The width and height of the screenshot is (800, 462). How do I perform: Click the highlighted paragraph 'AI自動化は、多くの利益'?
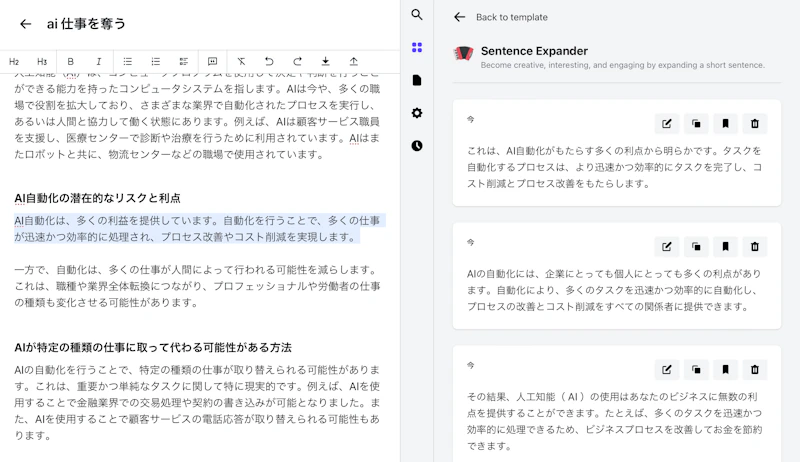(197, 228)
